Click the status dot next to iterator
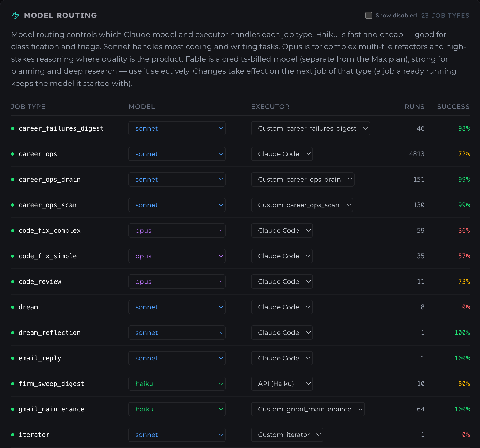 (x=13, y=435)
